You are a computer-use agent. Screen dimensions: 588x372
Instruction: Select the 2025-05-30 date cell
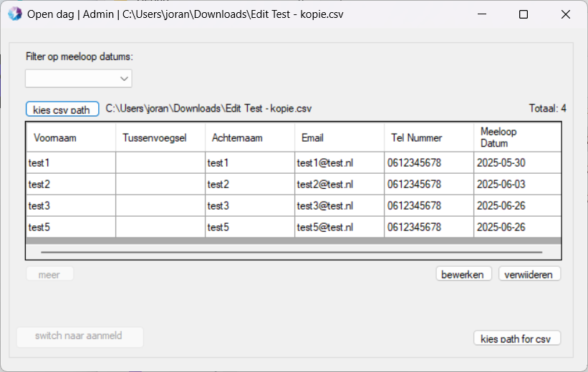[516, 163]
